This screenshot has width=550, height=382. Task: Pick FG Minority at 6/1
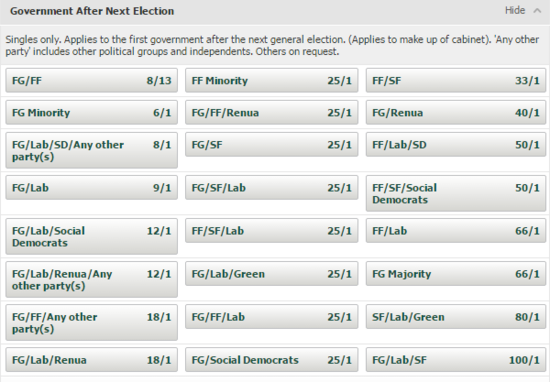pos(92,113)
